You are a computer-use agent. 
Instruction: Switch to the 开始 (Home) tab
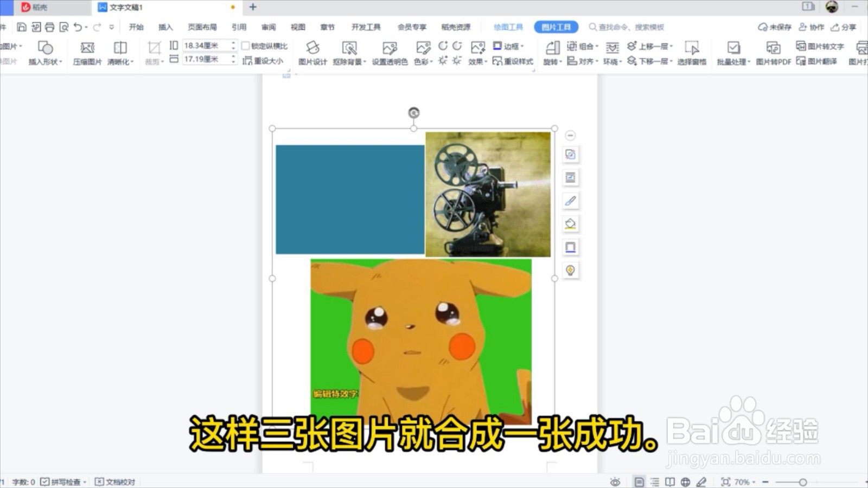[x=136, y=27]
